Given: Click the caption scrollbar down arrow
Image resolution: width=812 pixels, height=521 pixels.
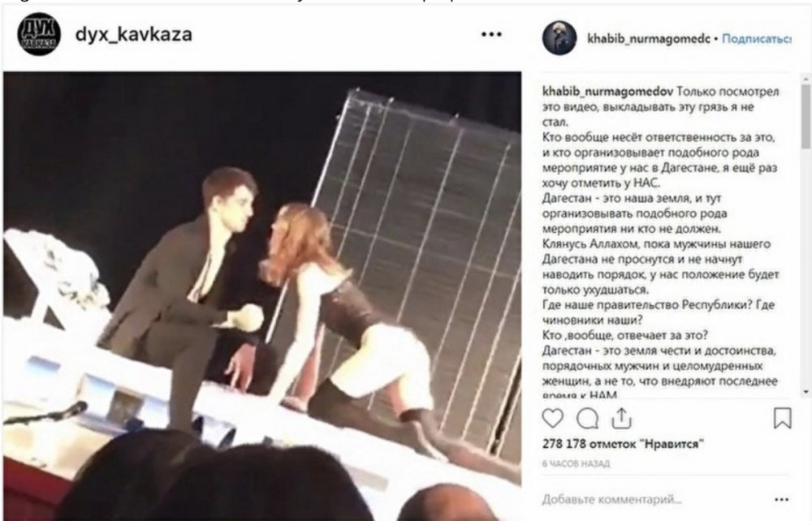Looking at the screenshot, I should [806, 392].
